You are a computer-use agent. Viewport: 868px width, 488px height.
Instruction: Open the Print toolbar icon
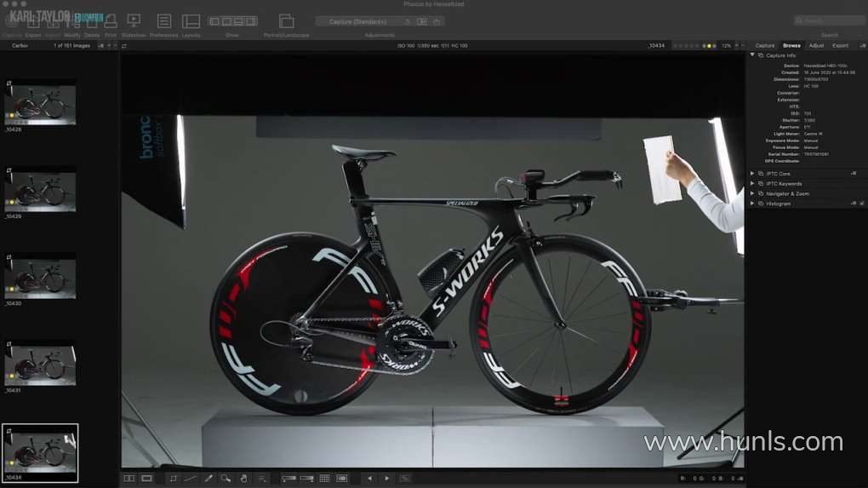[x=111, y=21]
